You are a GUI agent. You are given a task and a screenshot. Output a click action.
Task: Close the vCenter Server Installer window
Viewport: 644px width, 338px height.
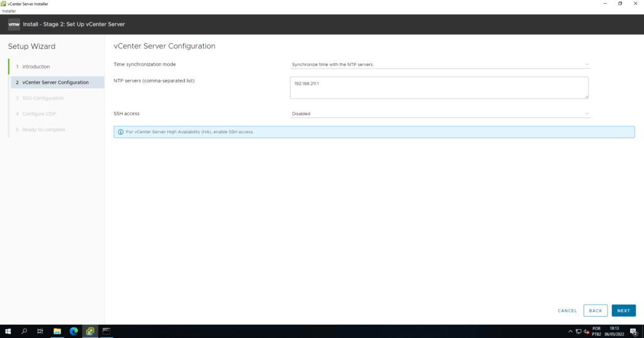635,4
